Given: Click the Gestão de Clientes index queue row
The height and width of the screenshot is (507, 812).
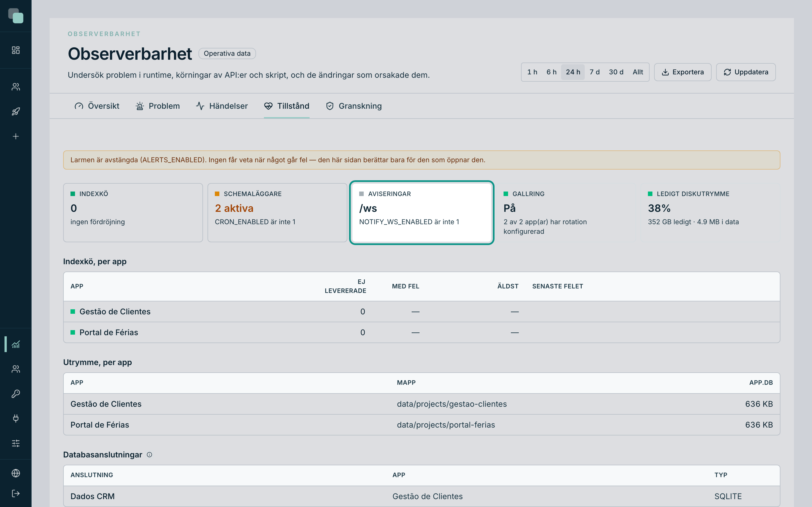Looking at the screenshot, I should pyautogui.click(x=422, y=312).
